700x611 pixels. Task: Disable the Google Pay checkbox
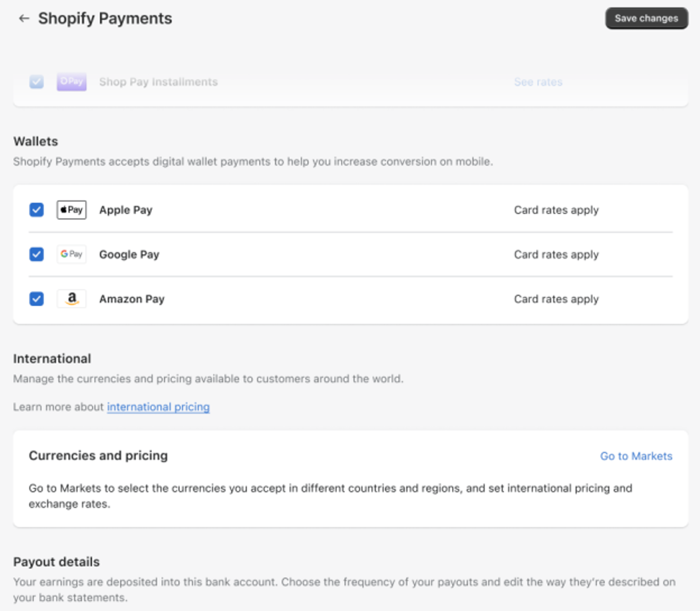36,254
